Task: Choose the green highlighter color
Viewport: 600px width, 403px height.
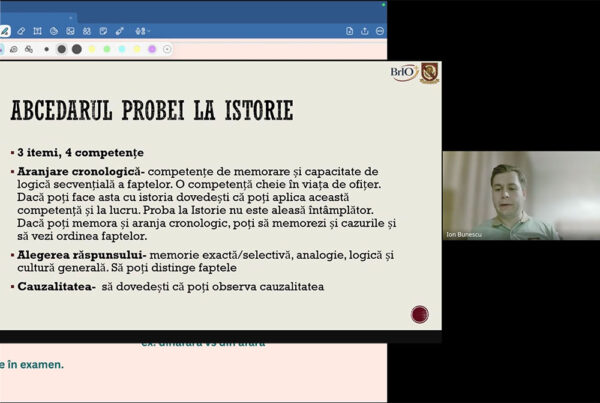Action: click(x=107, y=49)
